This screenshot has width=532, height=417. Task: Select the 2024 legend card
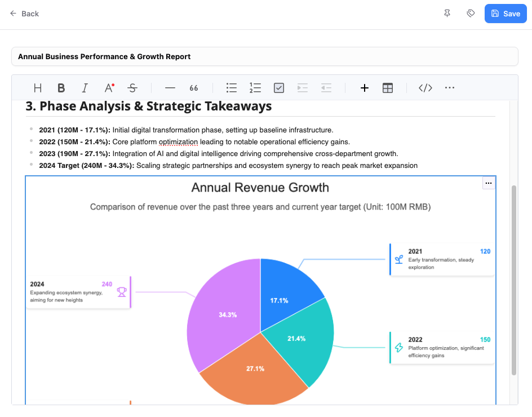pos(79,292)
